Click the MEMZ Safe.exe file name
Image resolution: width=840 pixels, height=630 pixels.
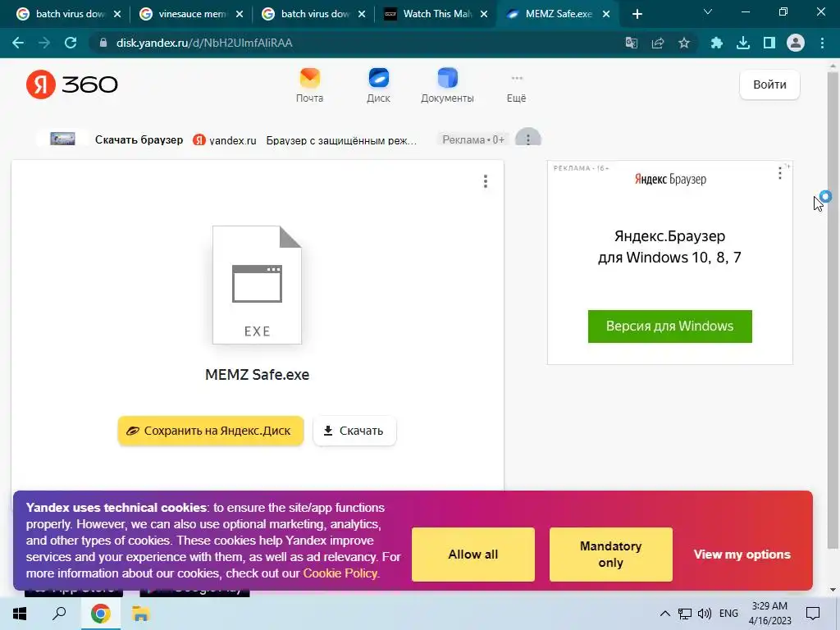pos(257,374)
